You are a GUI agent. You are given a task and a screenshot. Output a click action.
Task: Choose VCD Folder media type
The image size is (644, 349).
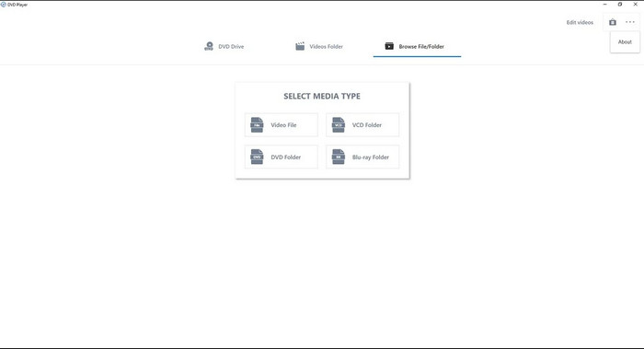pyautogui.click(x=362, y=125)
